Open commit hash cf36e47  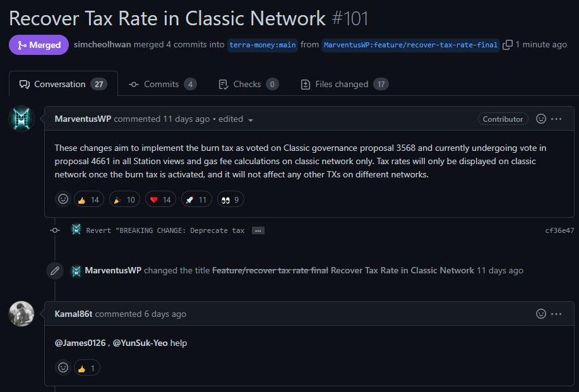[559, 230]
